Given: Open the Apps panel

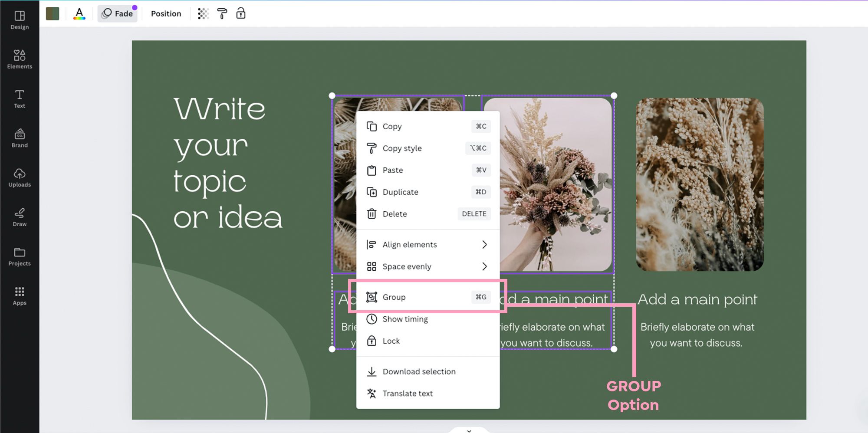Looking at the screenshot, I should coord(20,296).
